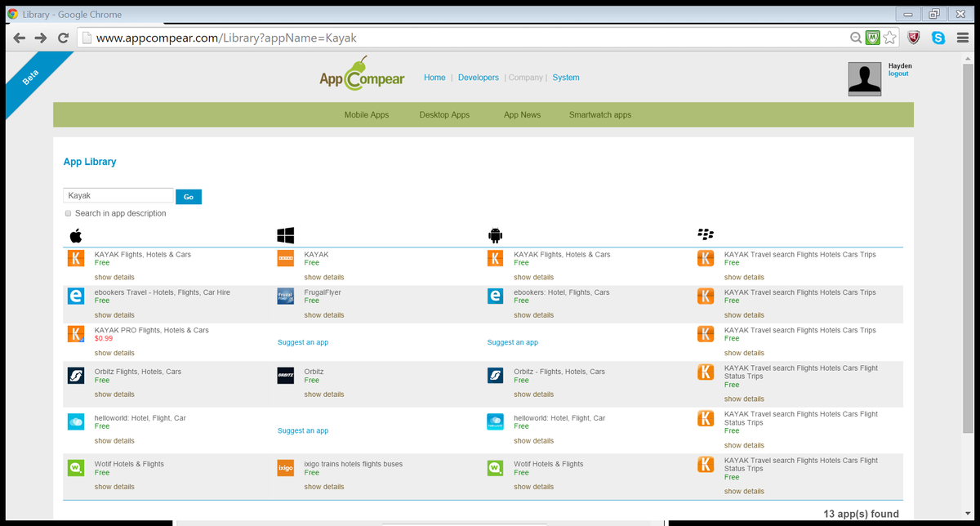Open the App News tab

(x=522, y=115)
